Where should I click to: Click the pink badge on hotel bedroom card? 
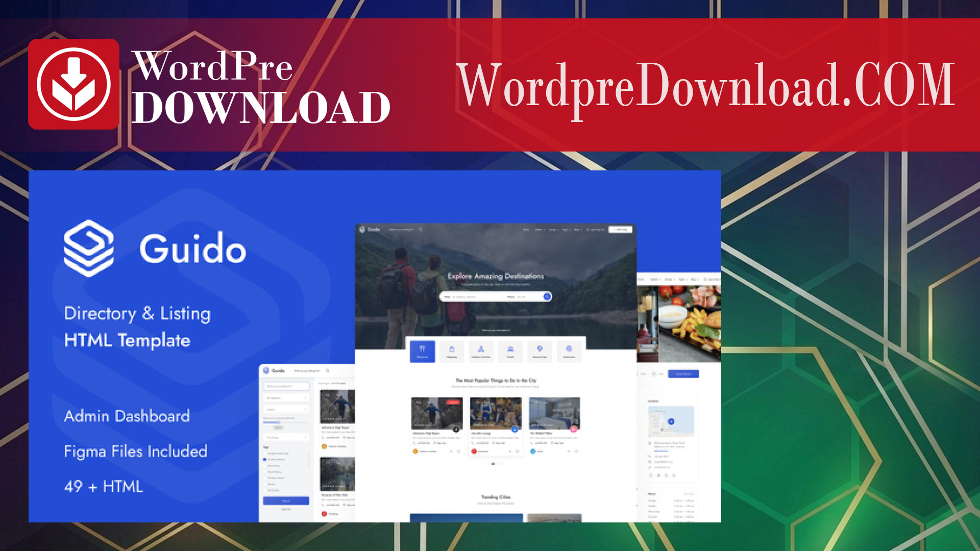(573, 429)
